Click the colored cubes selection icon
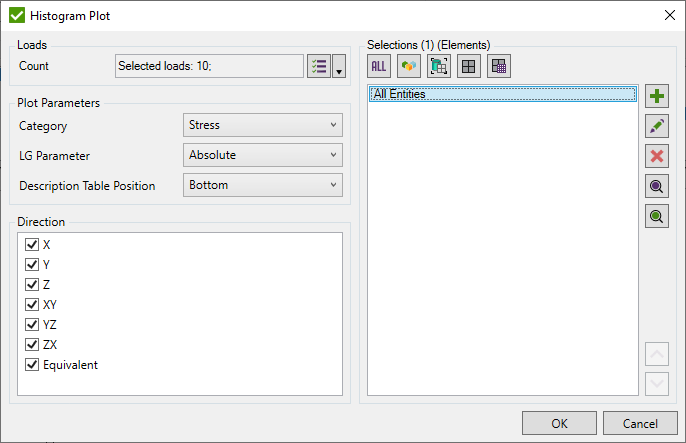This screenshot has height=443, width=686. [x=409, y=67]
